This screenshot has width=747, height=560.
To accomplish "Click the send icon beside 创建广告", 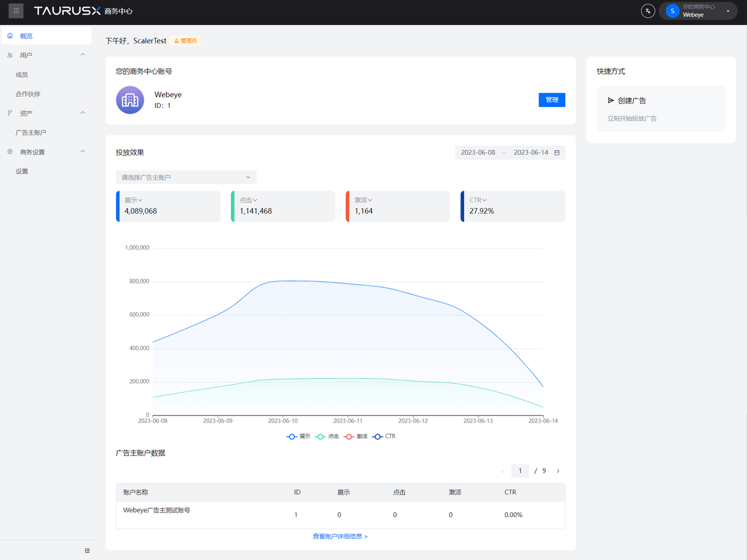I will pos(611,100).
